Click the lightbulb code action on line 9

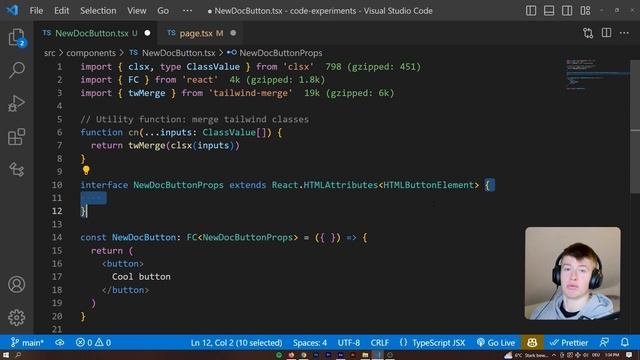(86, 170)
